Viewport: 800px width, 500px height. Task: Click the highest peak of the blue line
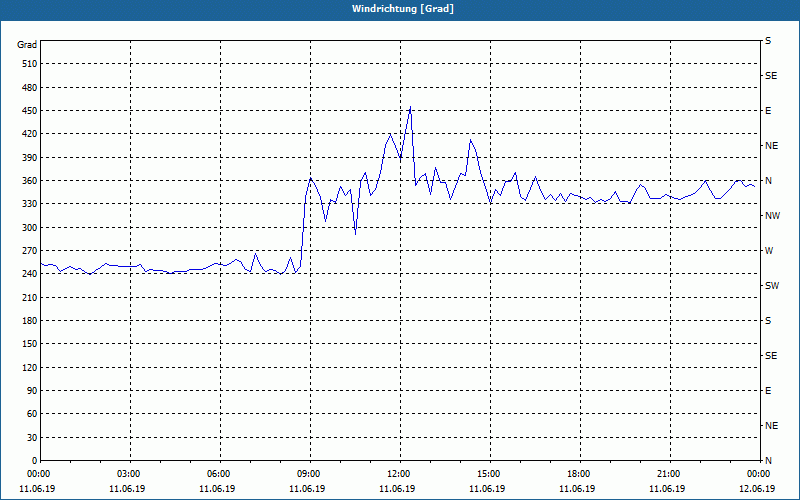coord(410,107)
